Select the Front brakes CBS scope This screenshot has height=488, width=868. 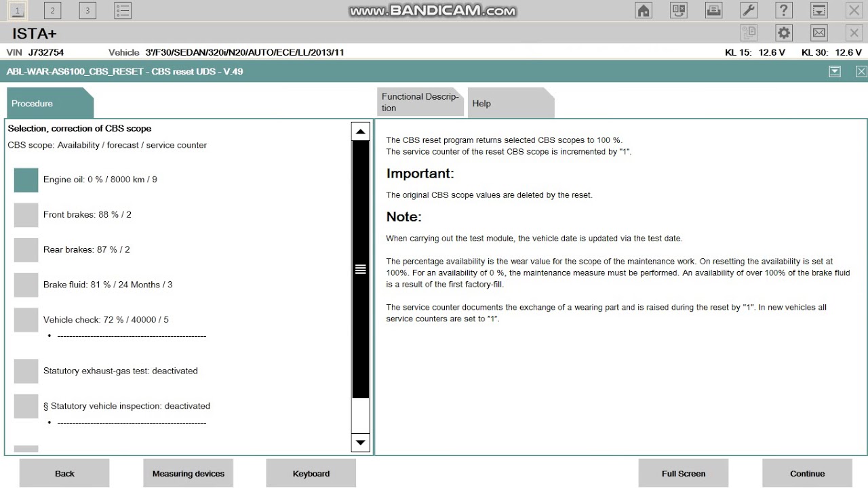click(26, 215)
